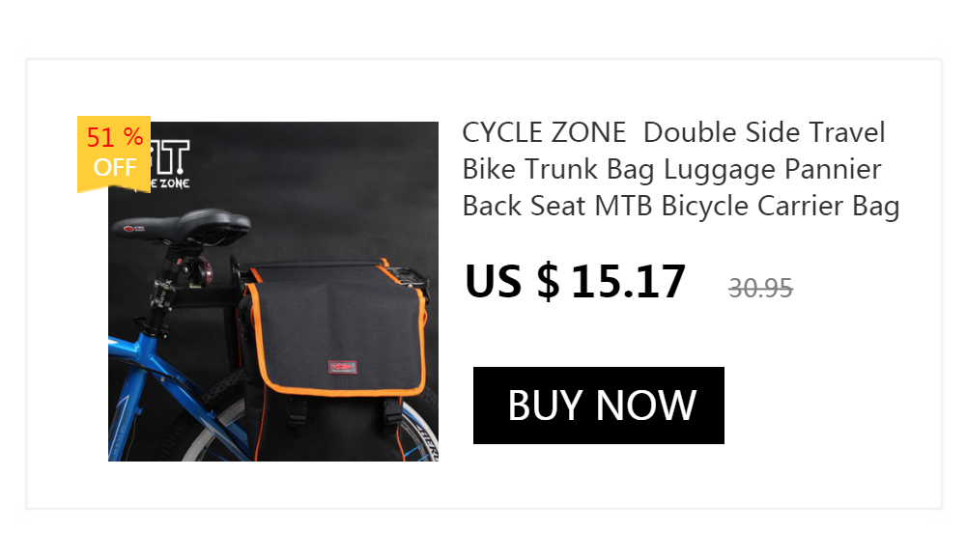This screenshot has width=966, height=560.
Task: Click the 15.17 sale price
Action: pos(629,282)
